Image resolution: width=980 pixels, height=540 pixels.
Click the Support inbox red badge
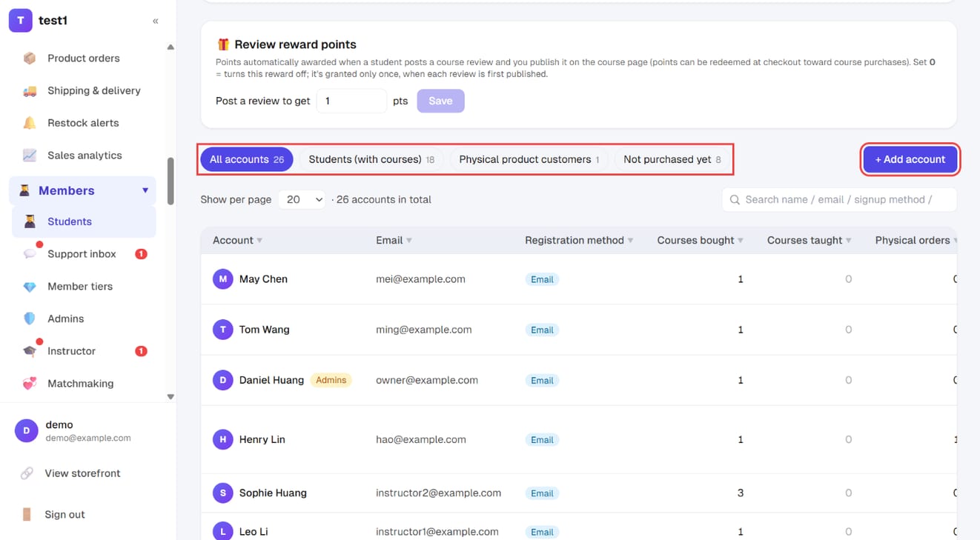141,254
